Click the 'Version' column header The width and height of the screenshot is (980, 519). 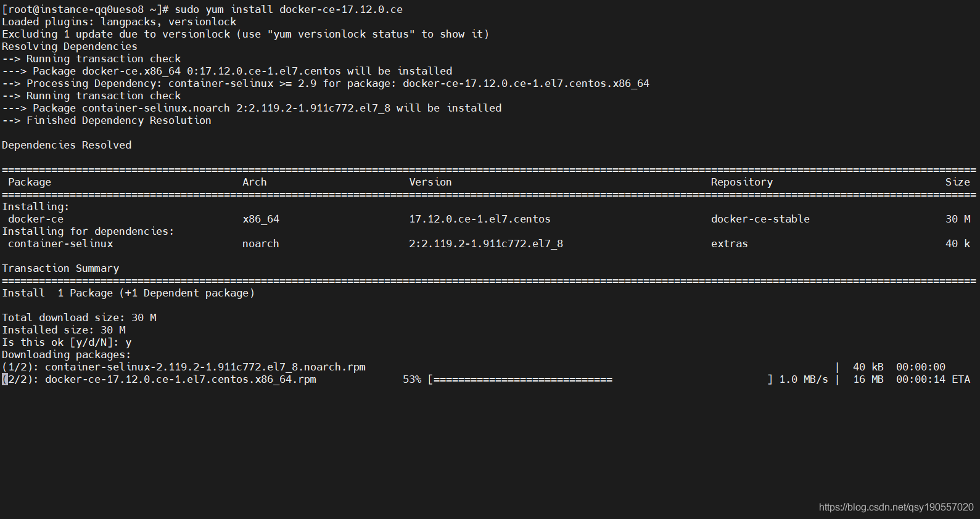pyautogui.click(x=430, y=182)
